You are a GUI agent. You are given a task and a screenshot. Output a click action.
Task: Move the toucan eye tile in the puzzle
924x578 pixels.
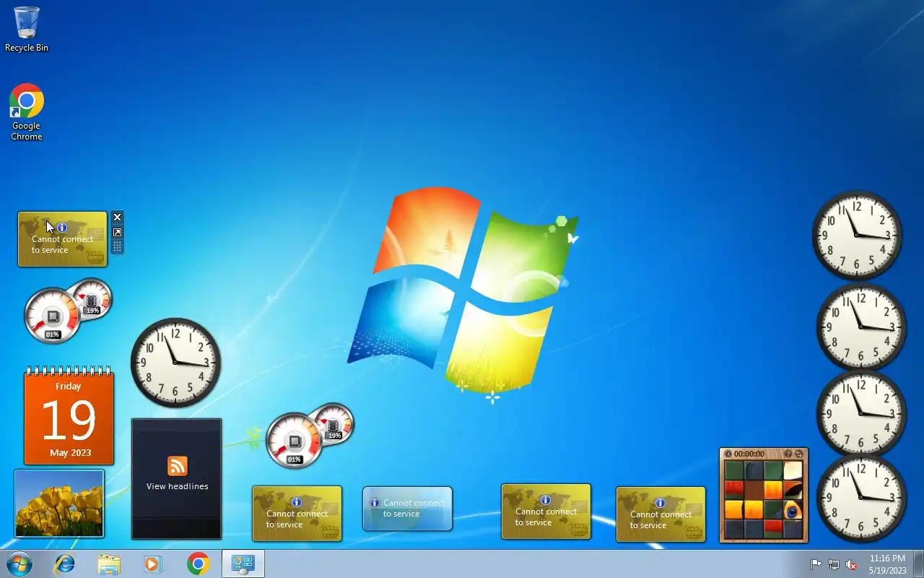(x=793, y=509)
